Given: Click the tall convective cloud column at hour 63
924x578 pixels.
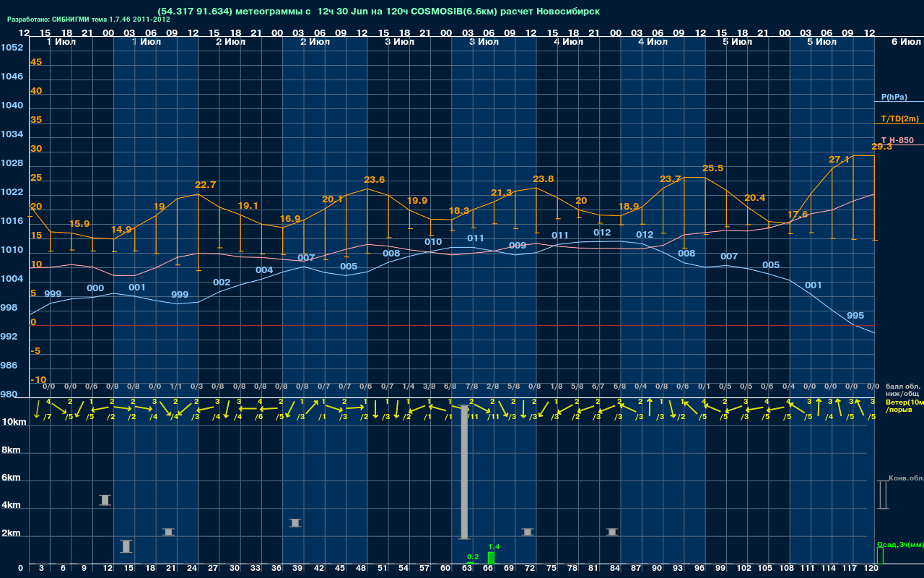Looking at the screenshot, I should pyautogui.click(x=463, y=473).
